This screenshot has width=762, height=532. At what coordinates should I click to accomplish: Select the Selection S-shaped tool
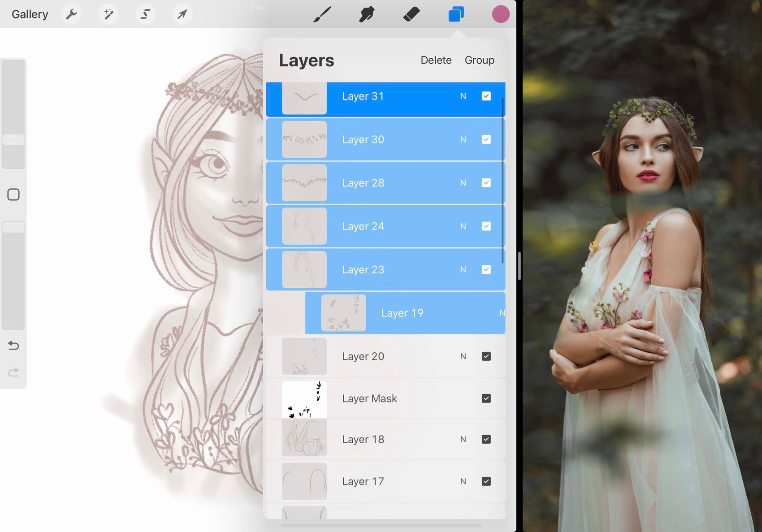tap(145, 14)
